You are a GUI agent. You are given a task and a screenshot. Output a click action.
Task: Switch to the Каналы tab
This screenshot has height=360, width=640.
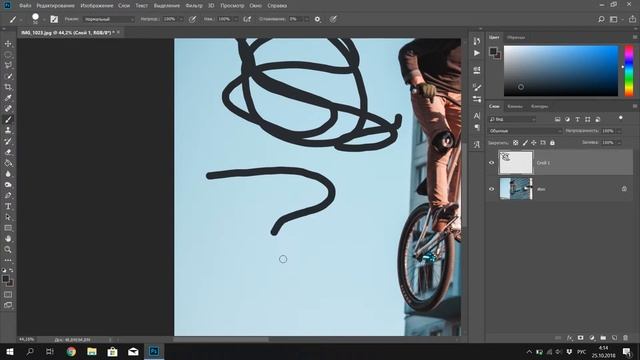pyautogui.click(x=515, y=106)
